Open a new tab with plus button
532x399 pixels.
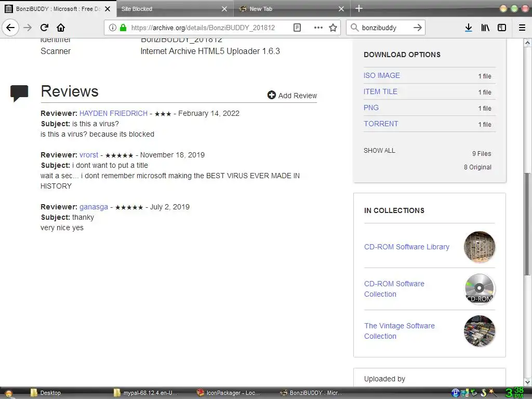(359, 8)
